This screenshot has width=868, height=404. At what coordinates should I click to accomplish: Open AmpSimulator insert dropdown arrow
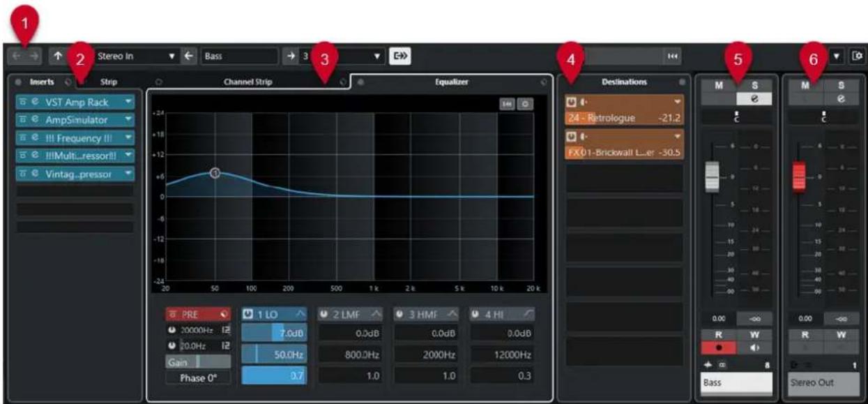(x=128, y=119)
